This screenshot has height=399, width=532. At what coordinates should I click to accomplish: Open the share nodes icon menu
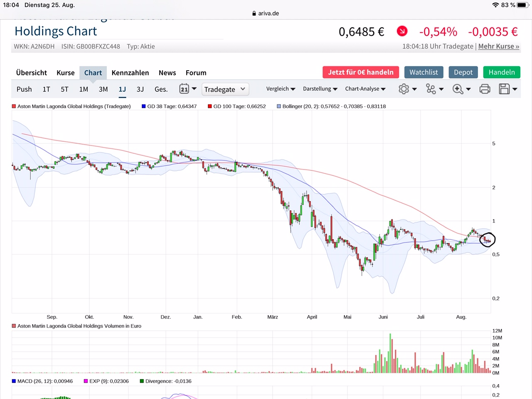[431, 89]
